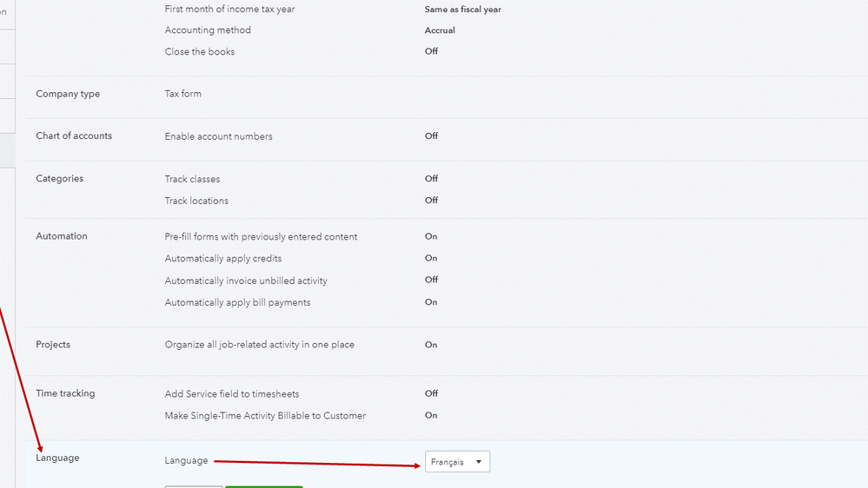
Task: Open the Français language dropdown
Action: 457,462
